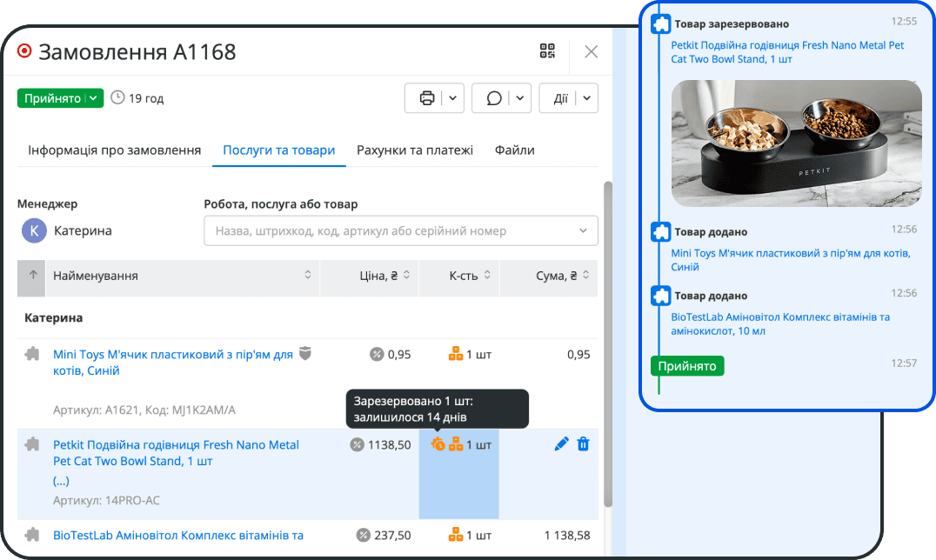Expand the (...) description under Petkit item

(61, 481)
